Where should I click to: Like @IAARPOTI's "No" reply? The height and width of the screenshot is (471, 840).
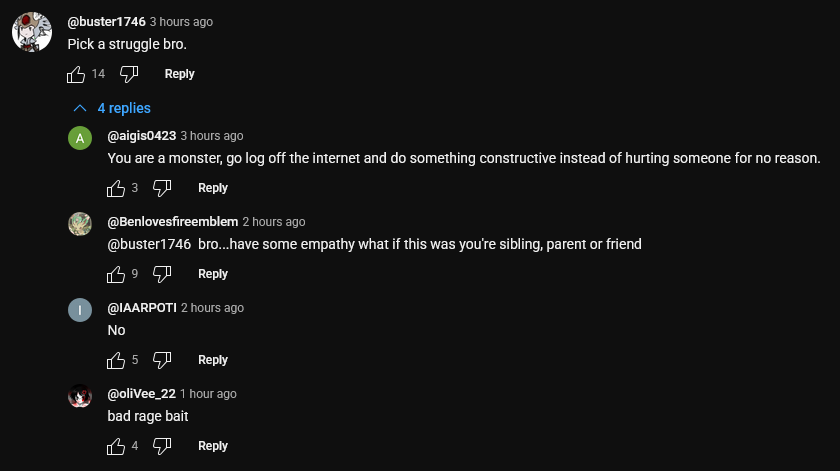(x=116, y=361)
